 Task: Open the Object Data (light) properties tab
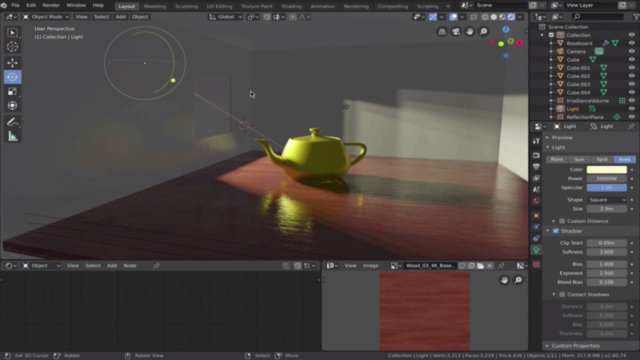tap(536, 250)
